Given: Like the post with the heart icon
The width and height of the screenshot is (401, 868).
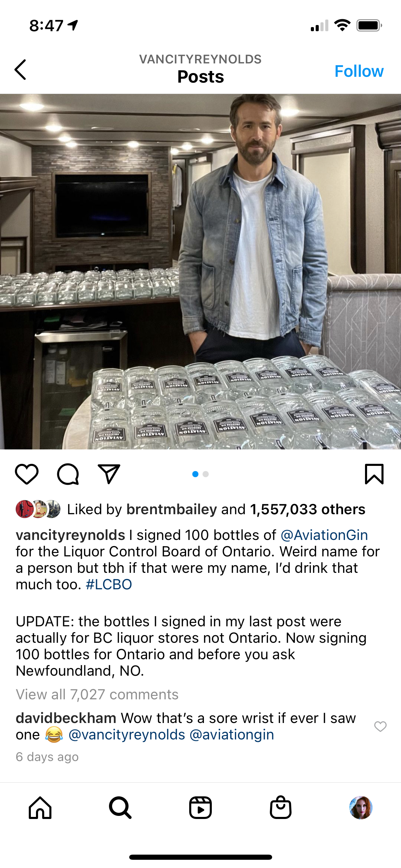Looking at the screenshot, I should coord(27,474).
